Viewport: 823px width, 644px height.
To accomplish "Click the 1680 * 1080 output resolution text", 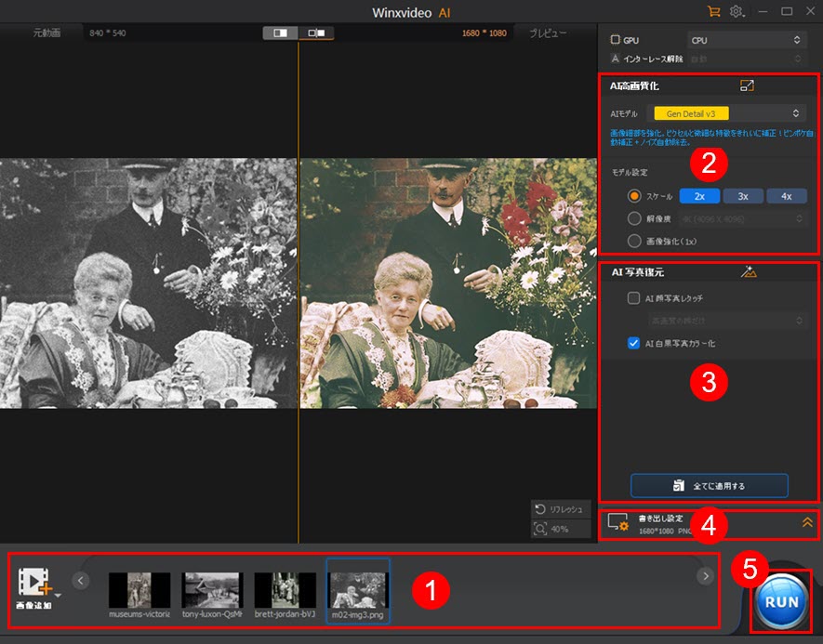I will (484, 33).
